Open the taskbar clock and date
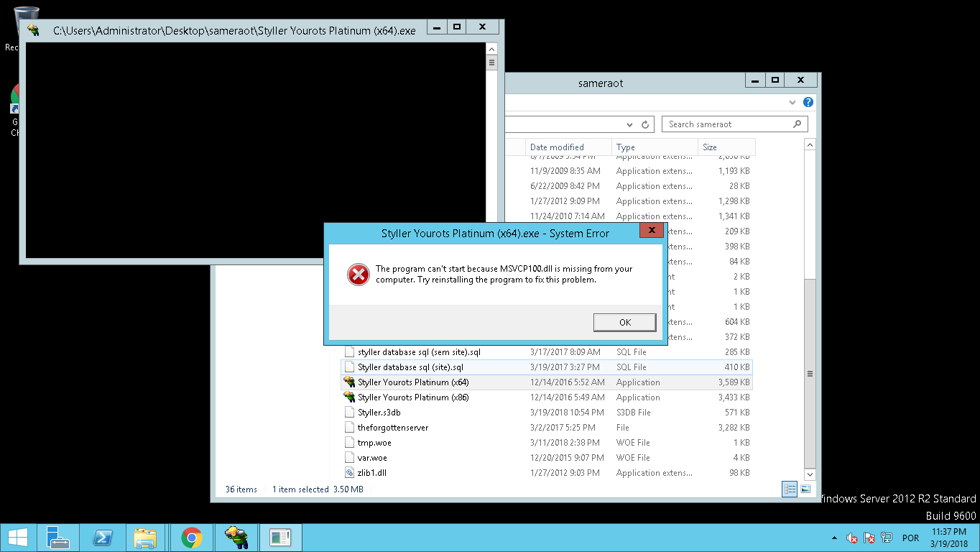This screenshot has width=980, height=552. (x=948, y=538)
